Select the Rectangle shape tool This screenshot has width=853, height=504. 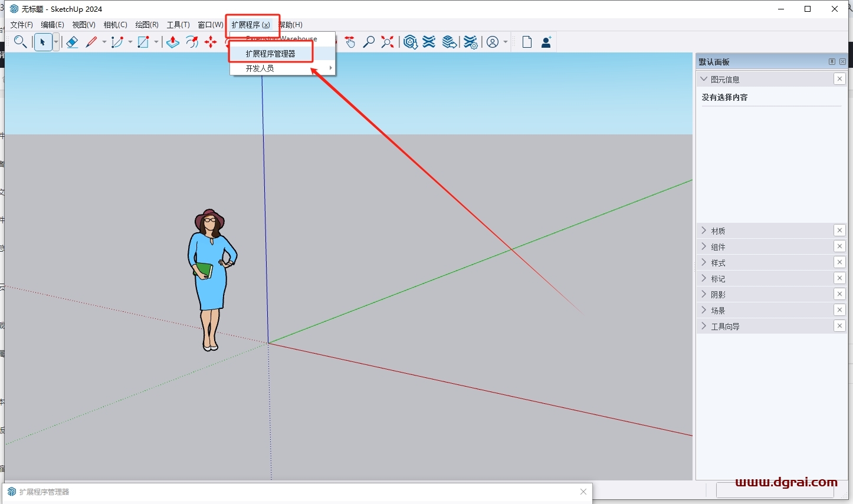click(x=143, y=42)
